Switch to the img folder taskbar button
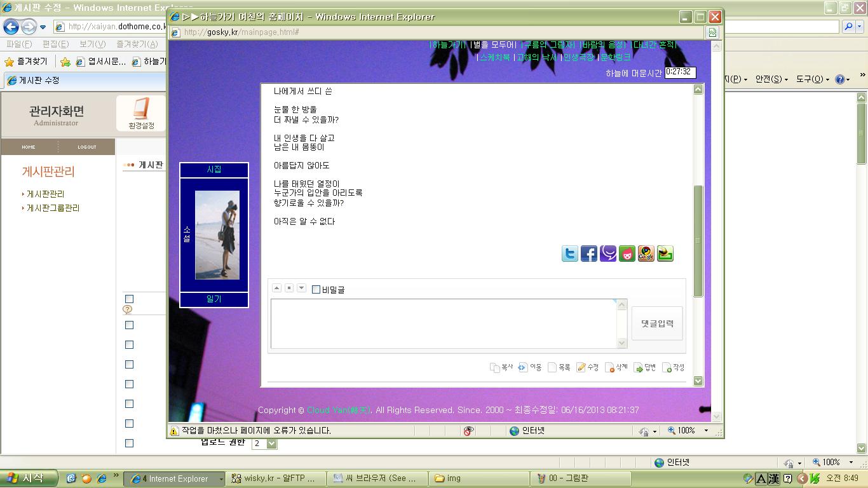868x488 pixels. (x=479, y=478)
